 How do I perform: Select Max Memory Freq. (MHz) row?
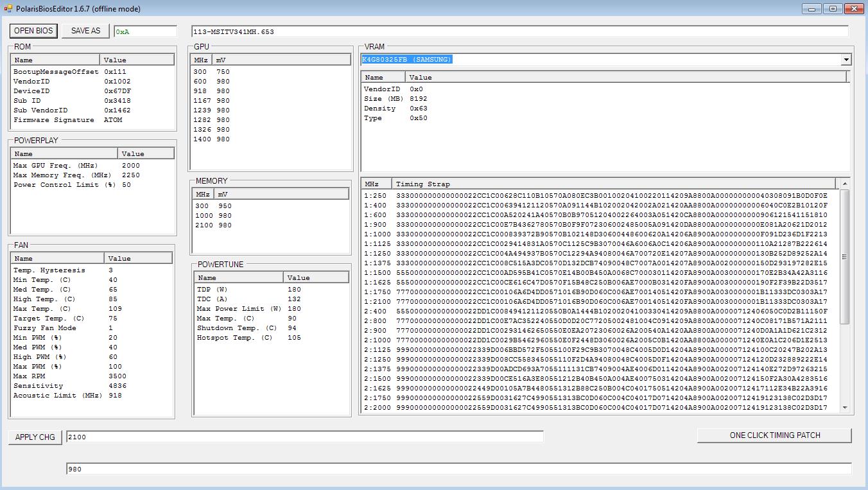92,175
